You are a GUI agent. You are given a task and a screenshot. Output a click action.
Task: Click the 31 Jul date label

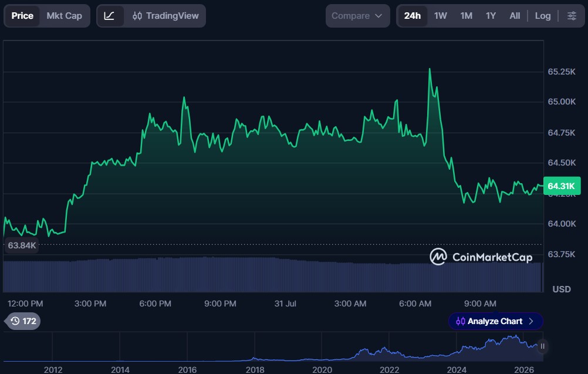285,304
